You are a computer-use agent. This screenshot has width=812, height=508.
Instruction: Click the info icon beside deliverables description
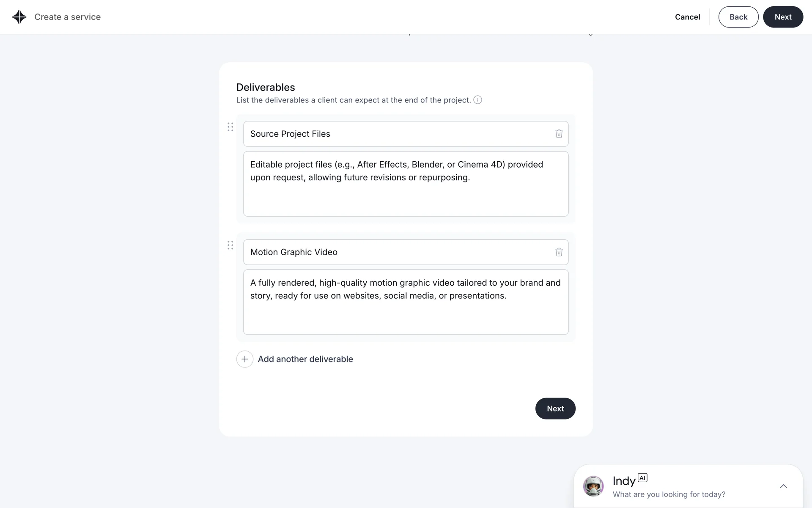click(x=477, y=100)
